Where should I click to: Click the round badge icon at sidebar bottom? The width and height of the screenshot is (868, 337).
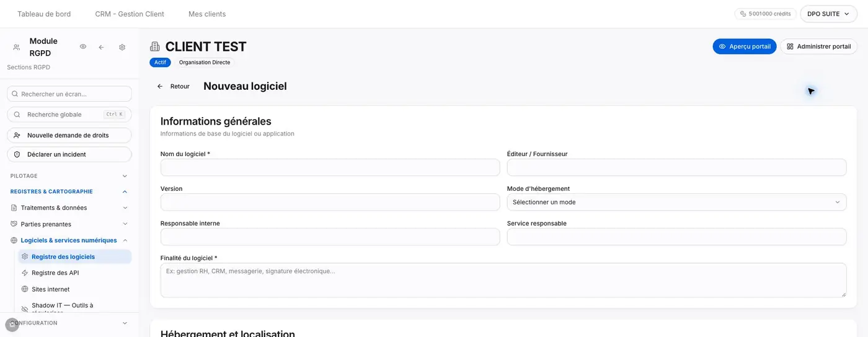click(12, 325)
